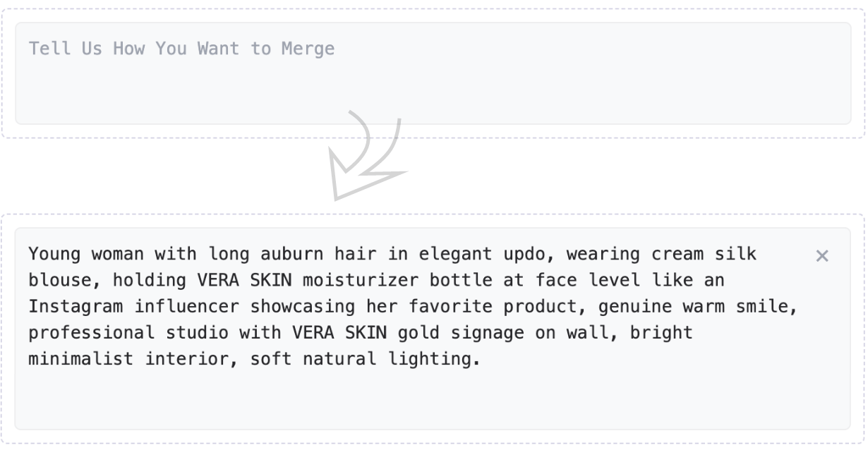The image size is (868, 450).
Task: Click the word "professional" in the prompt
Action: (92, 332)
